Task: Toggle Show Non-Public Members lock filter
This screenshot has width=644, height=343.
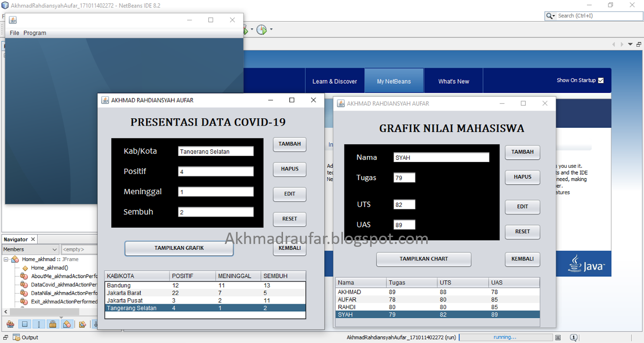Action: [x=53, y=324]
